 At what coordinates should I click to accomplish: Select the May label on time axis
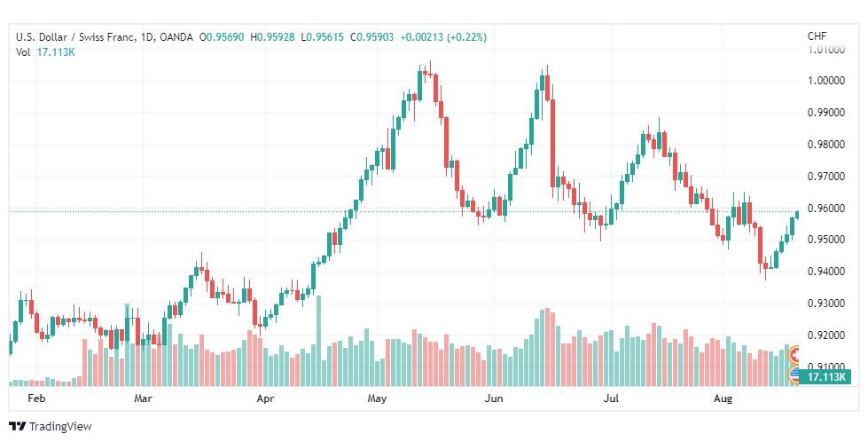tap(377, 399)
